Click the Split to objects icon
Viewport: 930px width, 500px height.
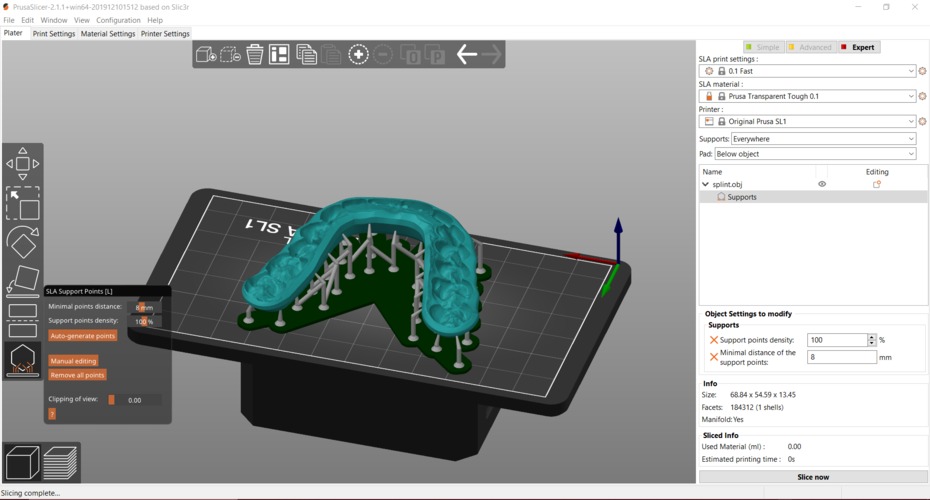[410, 55]
